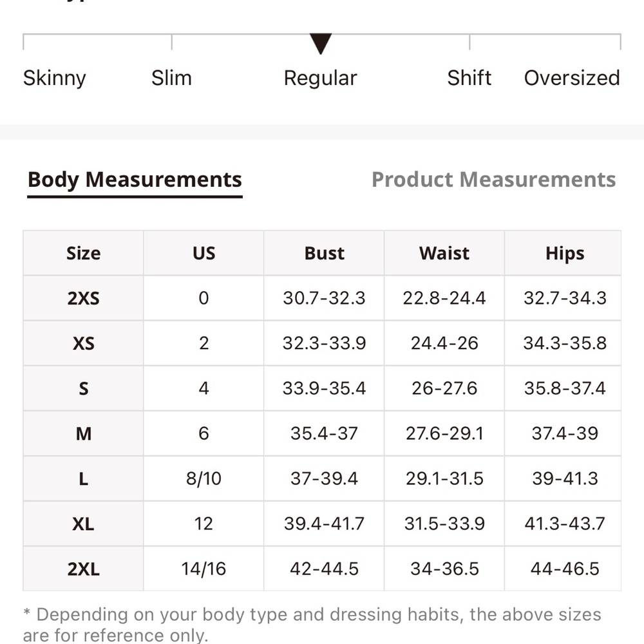Select the M size row header
The image size is (644, 644).
(x=83, y=433)
